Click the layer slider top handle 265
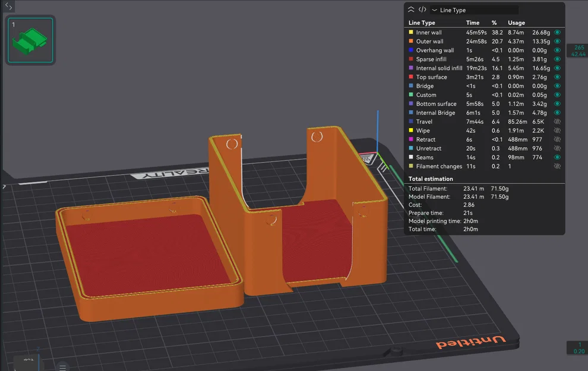588x371 pixels. click(x=578, y=50)
